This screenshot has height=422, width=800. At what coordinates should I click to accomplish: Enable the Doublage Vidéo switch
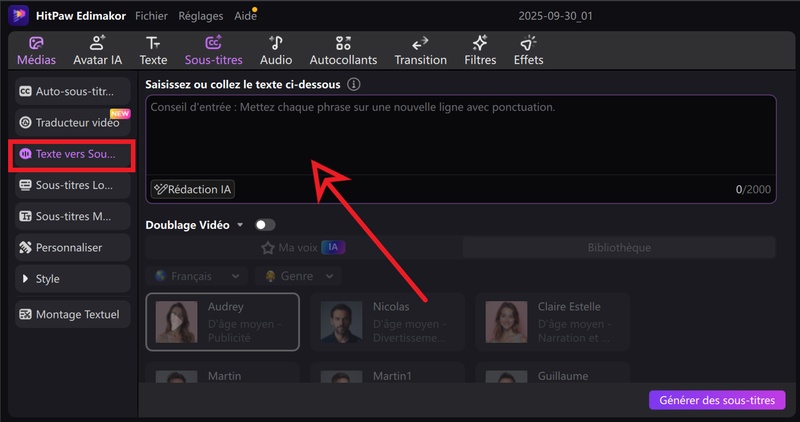(265, 225)
